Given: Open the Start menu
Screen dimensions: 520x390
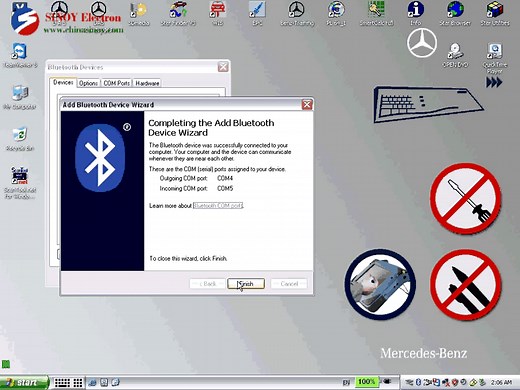Looking at the screenshot, I should 24,382.
